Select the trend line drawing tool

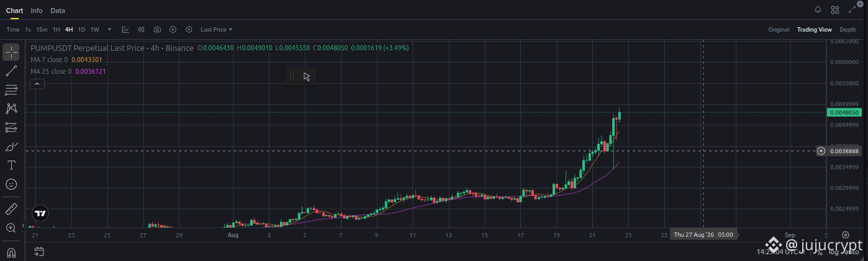pos(11,71)
